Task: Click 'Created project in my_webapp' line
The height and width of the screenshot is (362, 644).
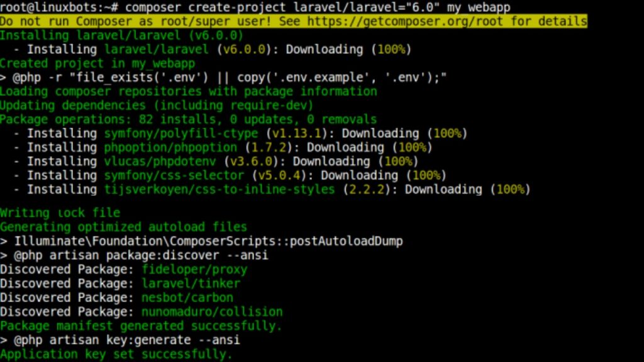Action: pyautogui.click(x=97, y=63)
